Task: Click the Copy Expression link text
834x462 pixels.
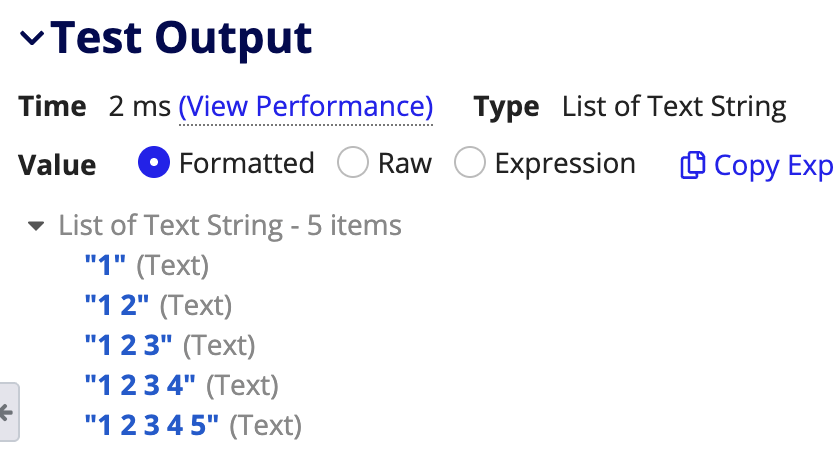Action: 774,165
